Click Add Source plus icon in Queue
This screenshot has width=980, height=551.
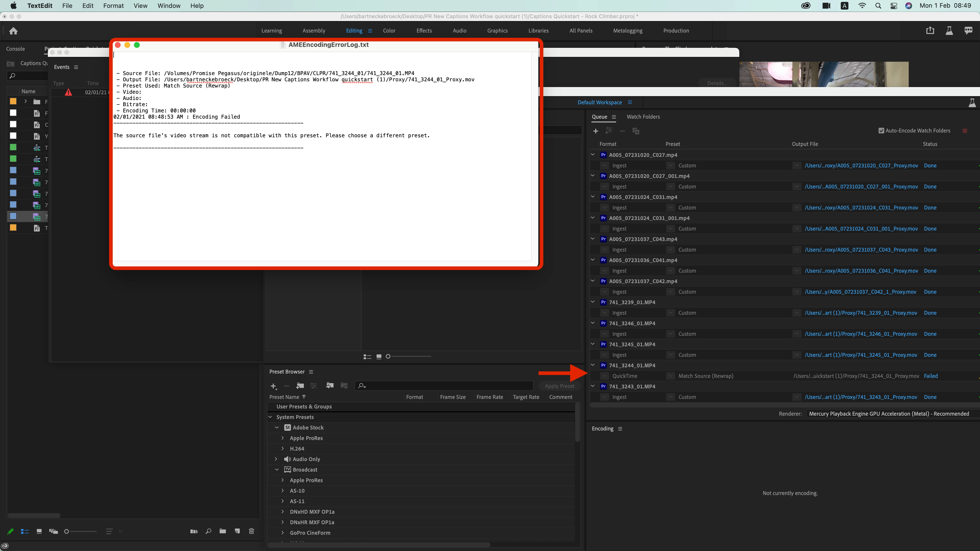595,131
